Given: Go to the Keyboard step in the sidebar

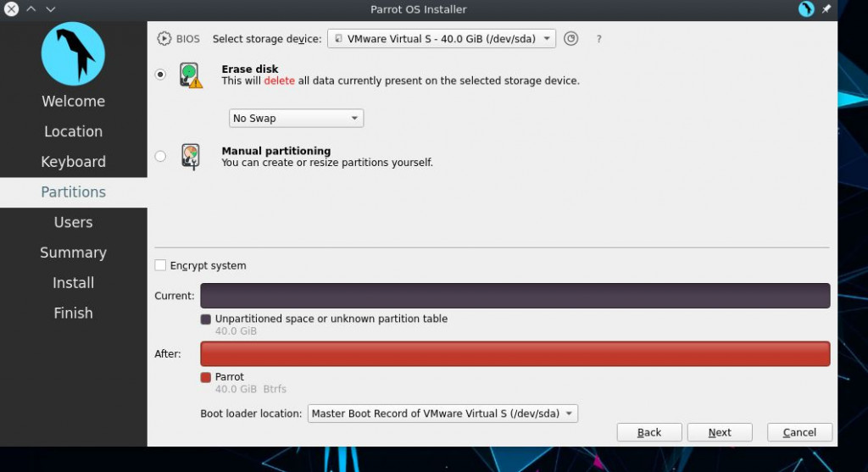Looking at the screenshot, I should [x=73, y=162].
